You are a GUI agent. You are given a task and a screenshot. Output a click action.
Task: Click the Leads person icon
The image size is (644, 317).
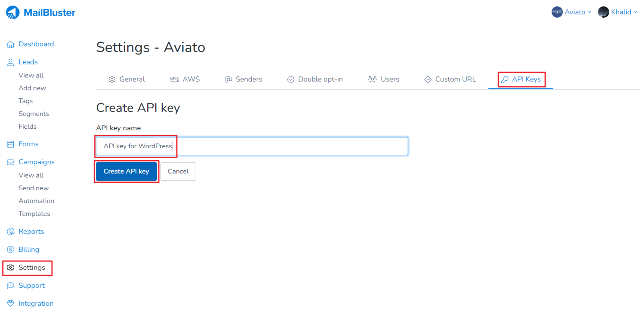pos(11,62)
